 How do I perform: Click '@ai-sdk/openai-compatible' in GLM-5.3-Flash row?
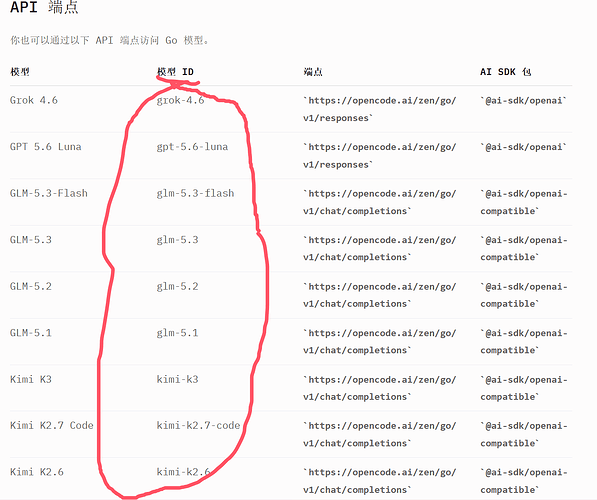point(524,202)
